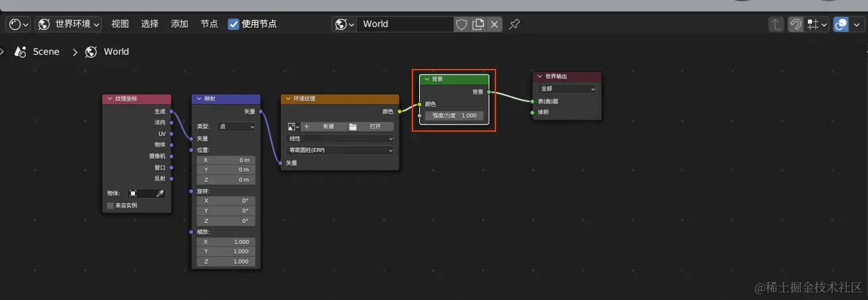The image size is (868, 300).
Task: Click the eyedropper in 物体 field
Action: tap(160, 193)
